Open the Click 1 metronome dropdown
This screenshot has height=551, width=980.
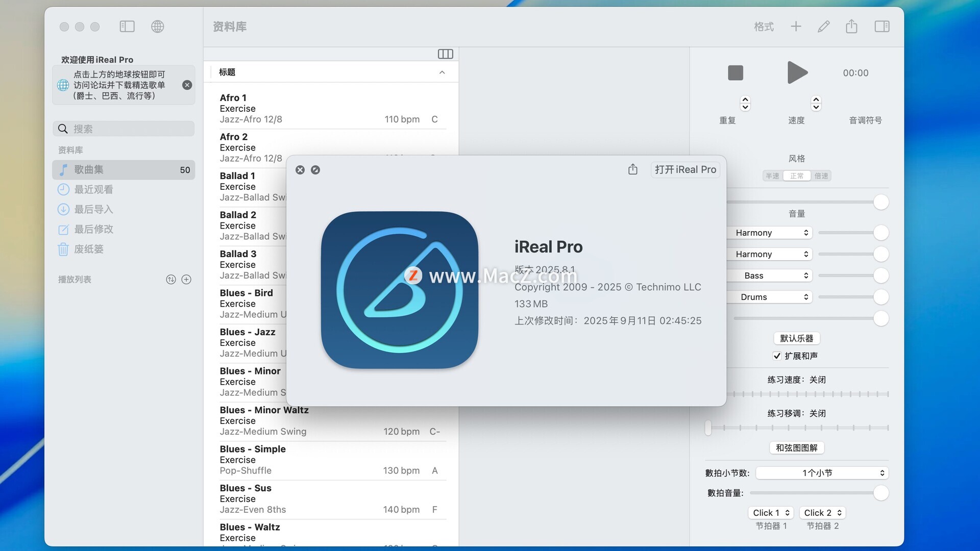click(771, 513)
